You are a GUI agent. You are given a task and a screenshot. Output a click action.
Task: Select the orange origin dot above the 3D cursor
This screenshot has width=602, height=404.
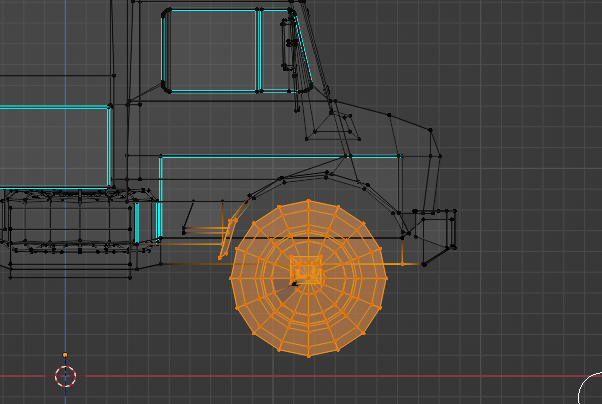65,355
